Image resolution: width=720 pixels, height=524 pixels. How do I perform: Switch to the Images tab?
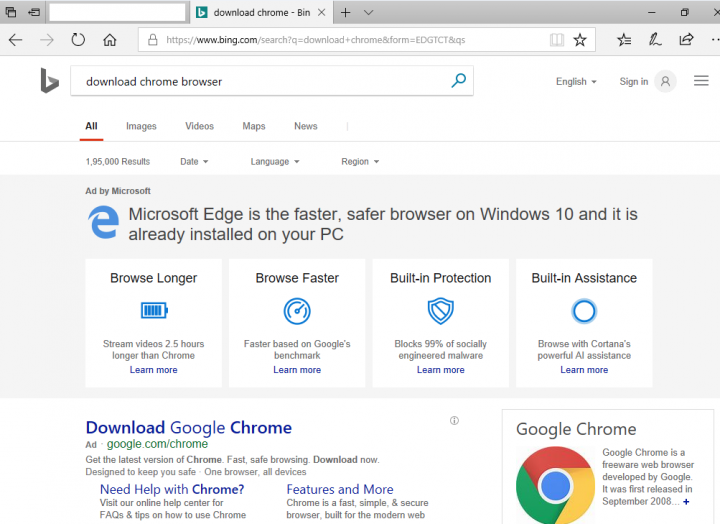(x=141, y=126)
